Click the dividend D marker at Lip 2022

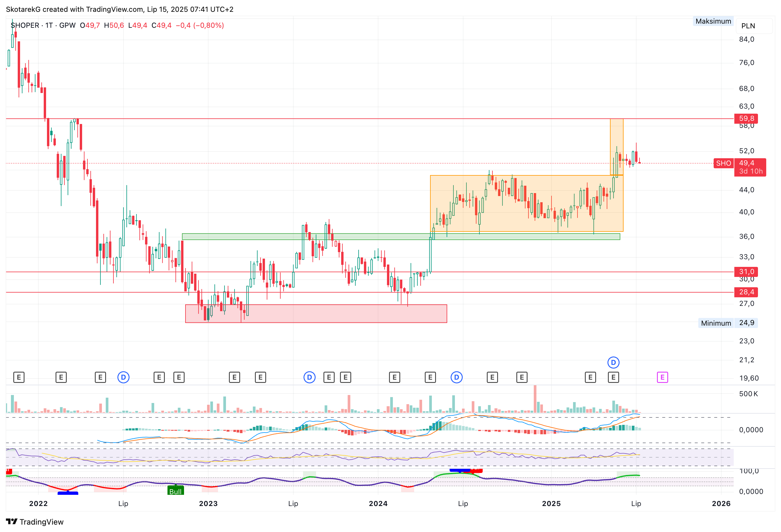pyautogui.click(x=123, y=377)
